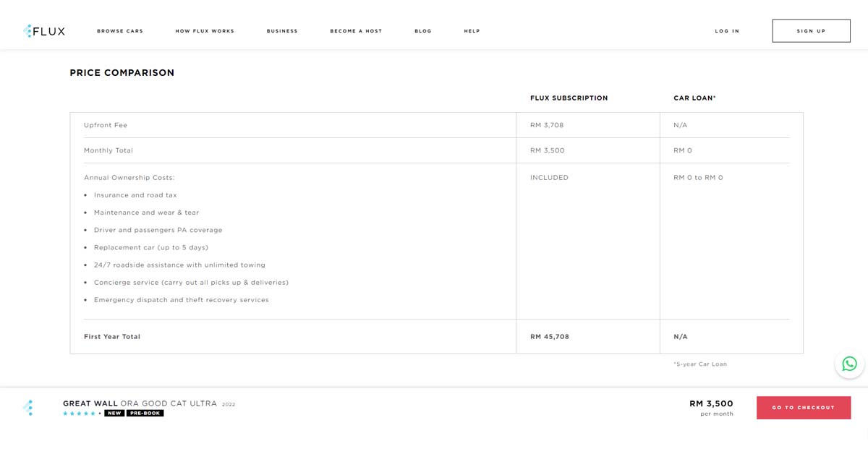Click the Great Wall Ora Good Cat Ultra title
Viewport: 868px width, 454px height.
140,403
